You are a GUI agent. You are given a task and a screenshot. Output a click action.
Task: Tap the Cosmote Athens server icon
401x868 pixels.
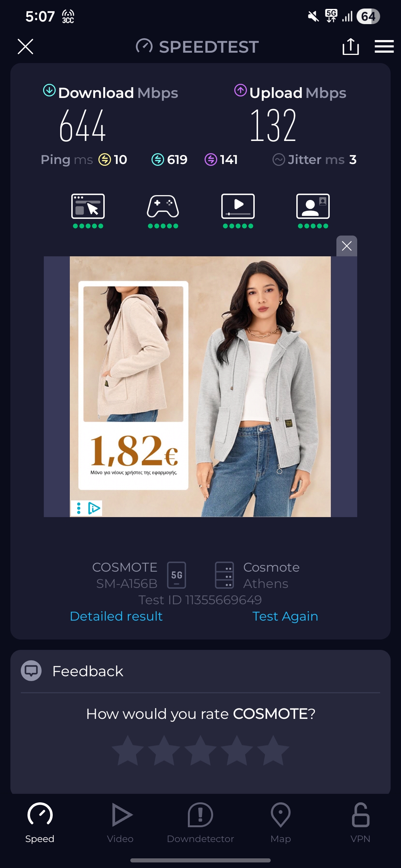click(225, 575)
